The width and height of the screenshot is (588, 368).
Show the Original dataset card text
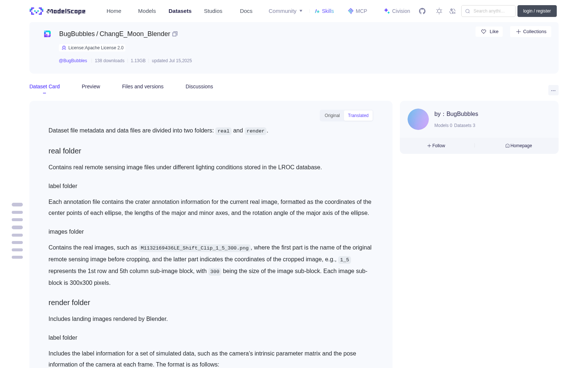pos(332,116)
